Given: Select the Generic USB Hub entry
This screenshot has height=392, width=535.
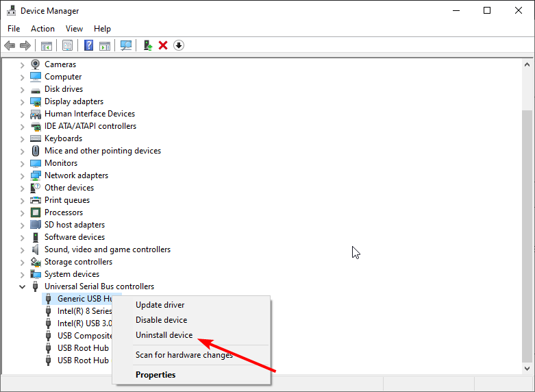Looking at the screenshot, I should tap(85, 299).
